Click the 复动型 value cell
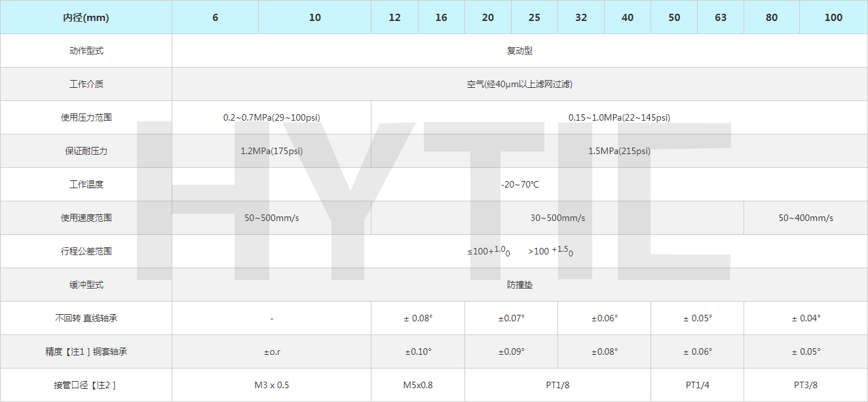Image resolution: width=868 pixels, height=402 pixels. click(520, 50)
